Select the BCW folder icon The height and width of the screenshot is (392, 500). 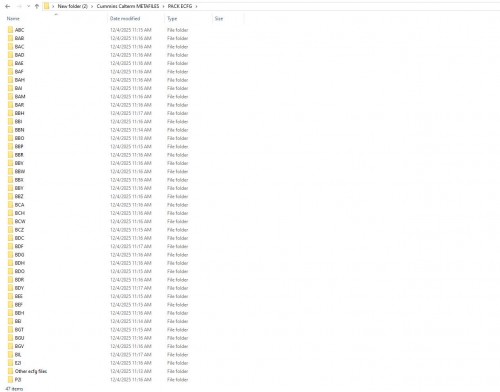coord(11,221)
